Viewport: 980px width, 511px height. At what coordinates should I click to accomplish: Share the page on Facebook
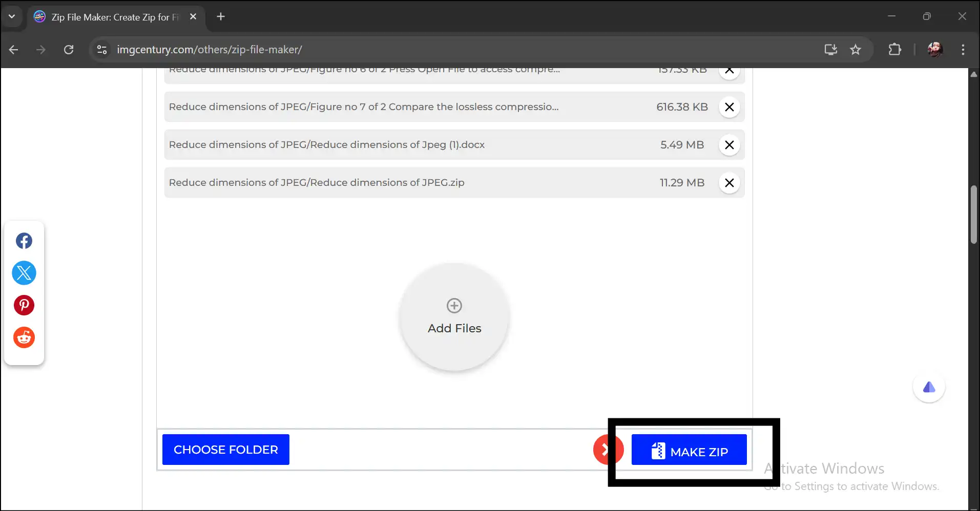click(x=24, y=241)
